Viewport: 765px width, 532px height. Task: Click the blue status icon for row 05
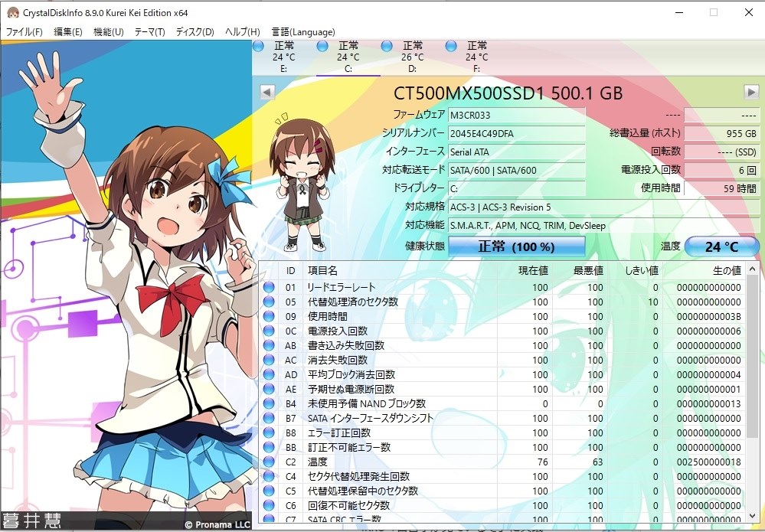[x=269, y=302]
